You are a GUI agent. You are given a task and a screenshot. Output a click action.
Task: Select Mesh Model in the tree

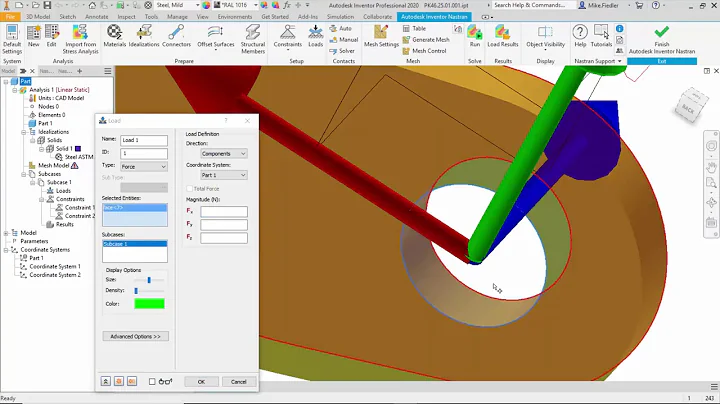point(53,165)
